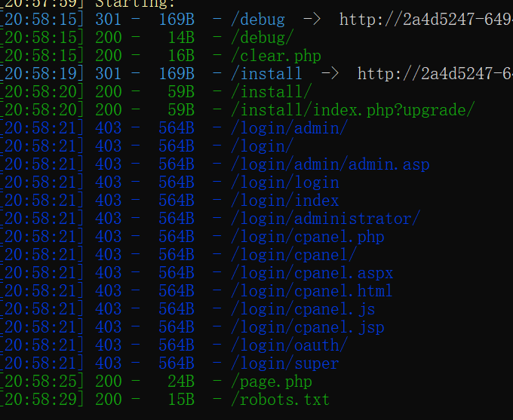Open the /install/index.php?upgrade/ path

[352, 110]
